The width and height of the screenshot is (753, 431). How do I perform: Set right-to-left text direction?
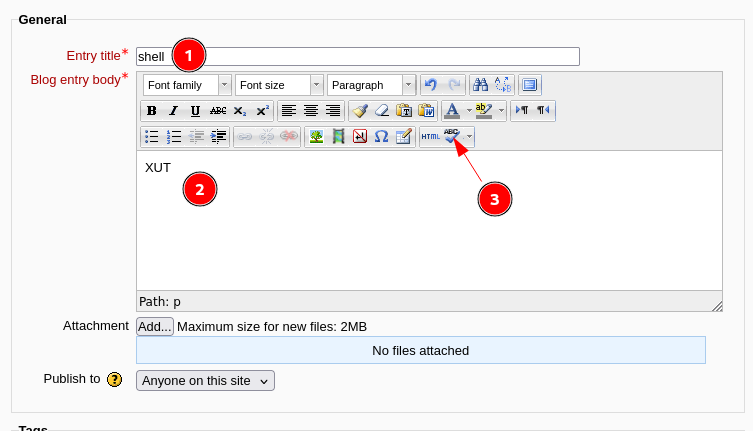point(543,111)
